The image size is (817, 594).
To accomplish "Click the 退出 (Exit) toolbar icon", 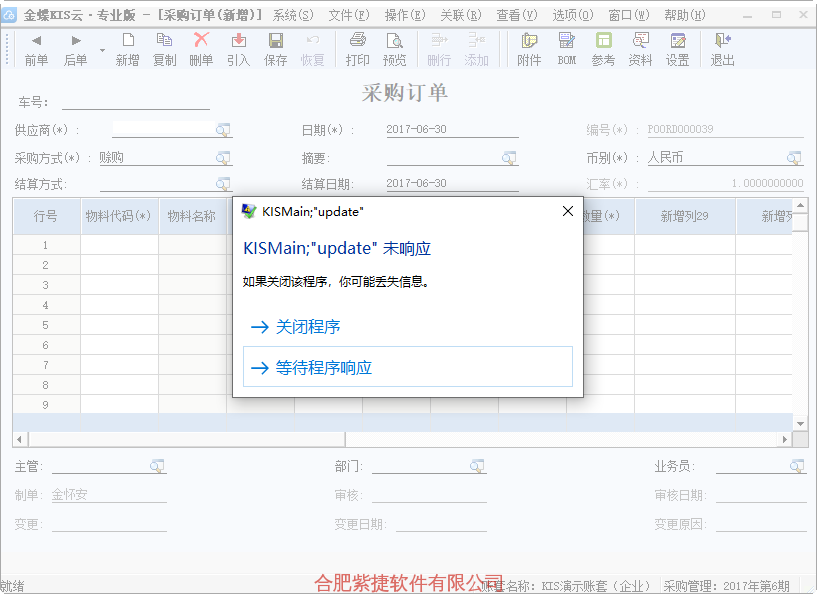I will 722,48.
